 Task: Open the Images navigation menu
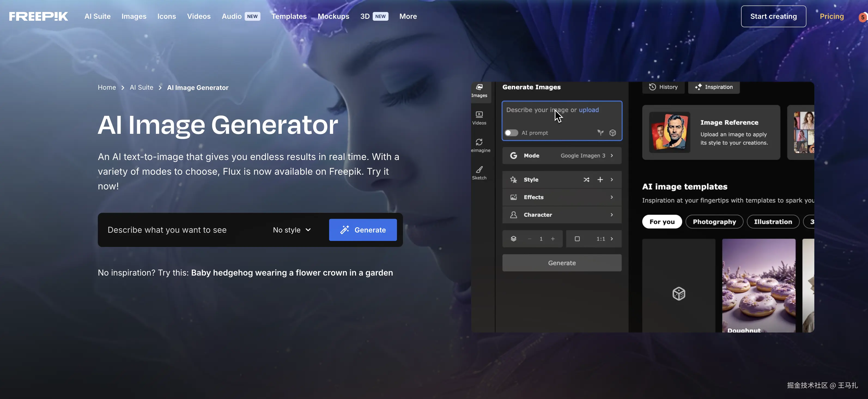(x=134, y=16)
